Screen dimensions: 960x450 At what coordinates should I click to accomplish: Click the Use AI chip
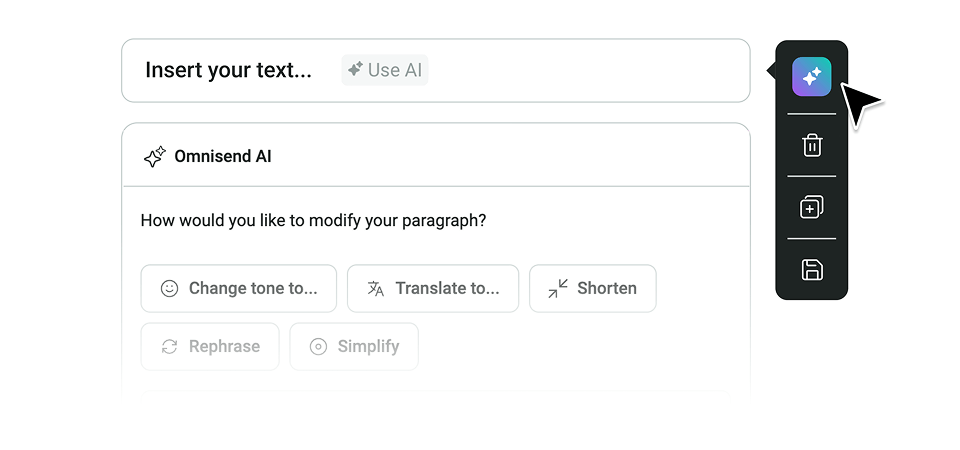(x=384, y=70)
